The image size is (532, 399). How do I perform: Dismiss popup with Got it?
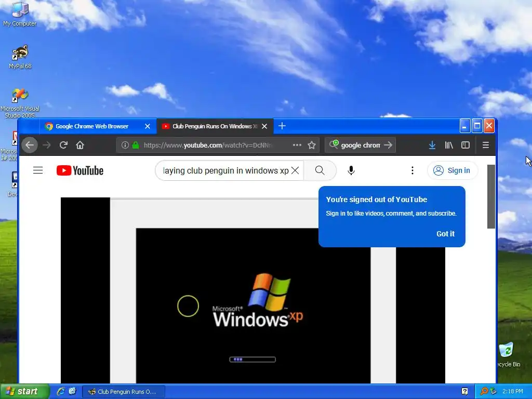click(x=445, y=234)
